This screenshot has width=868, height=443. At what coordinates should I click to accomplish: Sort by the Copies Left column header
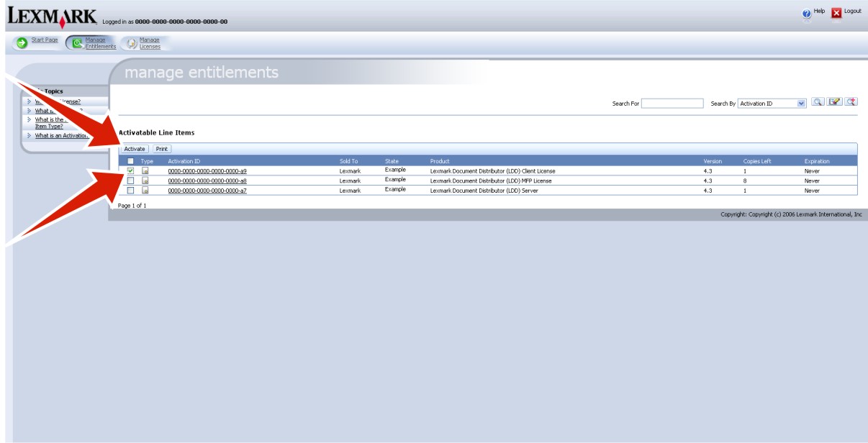coord(757,161)
